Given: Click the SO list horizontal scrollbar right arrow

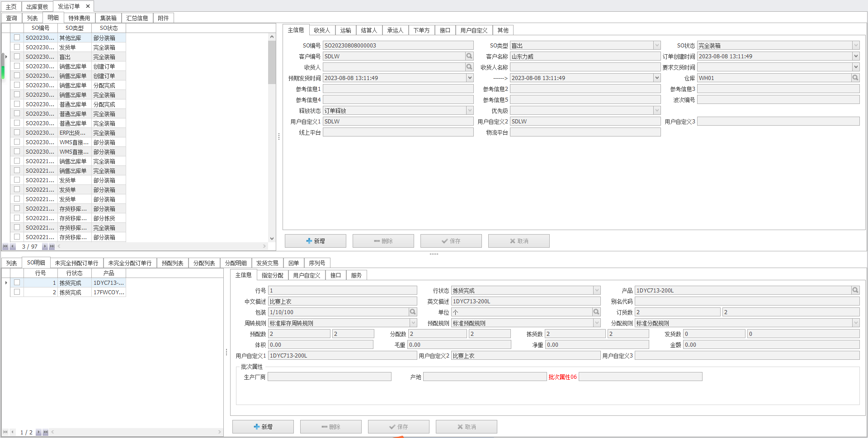Looking at the screenshot, I should 264,246.
